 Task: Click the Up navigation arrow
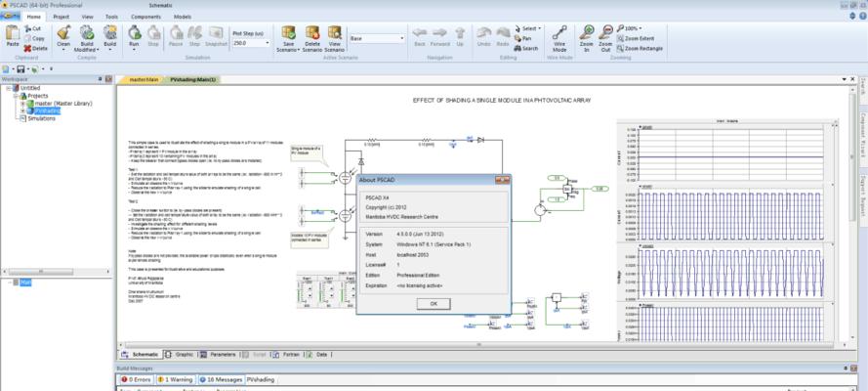click(x=460, y=32)
